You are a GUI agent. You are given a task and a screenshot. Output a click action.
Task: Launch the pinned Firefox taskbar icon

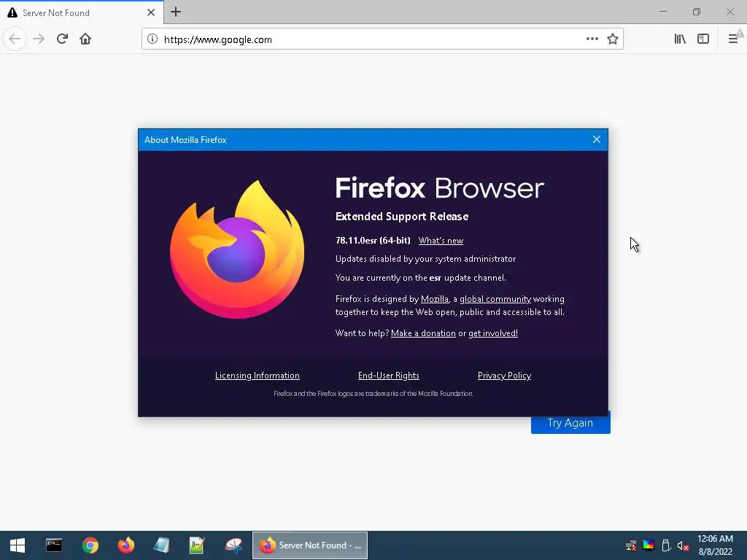point(126,545)
